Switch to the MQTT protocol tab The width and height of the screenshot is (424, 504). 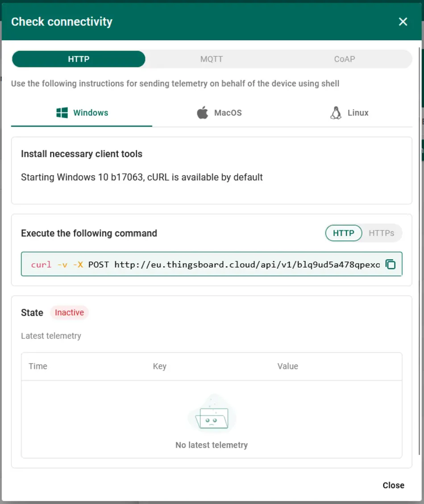point(212,59)
